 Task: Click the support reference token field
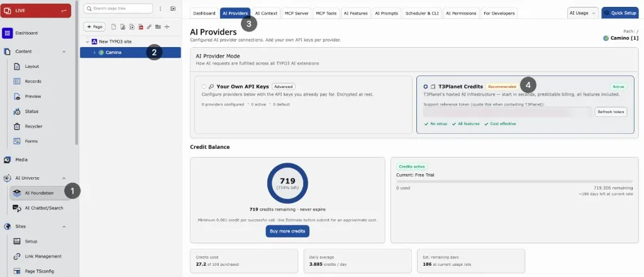(508, 112)
